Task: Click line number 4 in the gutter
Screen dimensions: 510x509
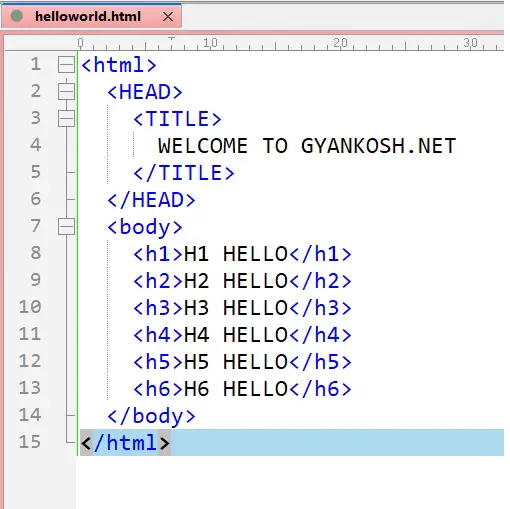Action: tap(36, 145)
